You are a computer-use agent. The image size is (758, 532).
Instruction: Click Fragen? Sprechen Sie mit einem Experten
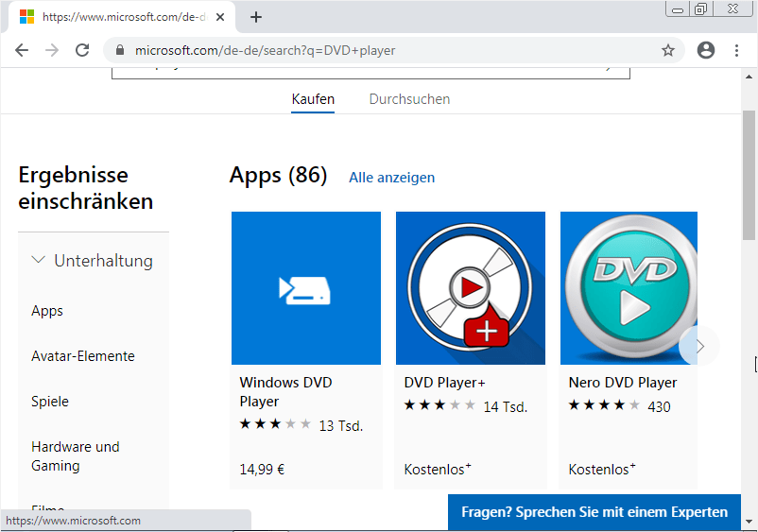(x=594, y=512)
